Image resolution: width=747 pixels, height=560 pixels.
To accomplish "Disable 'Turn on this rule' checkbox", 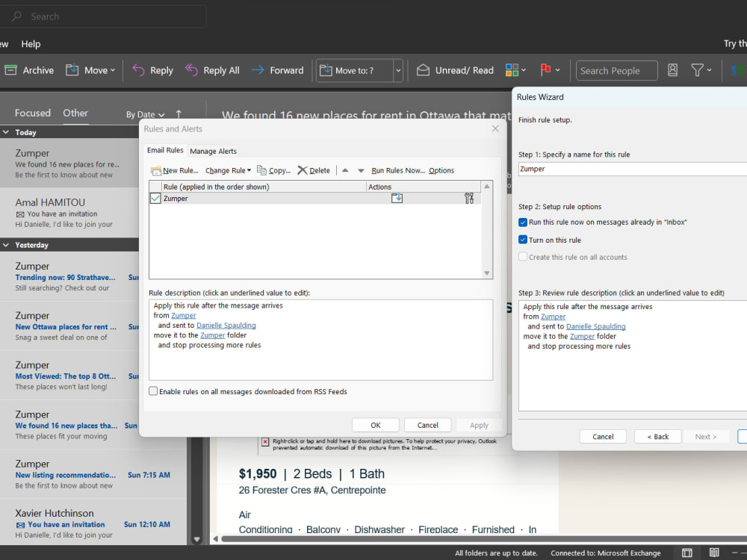I will (x=523, y=240).
